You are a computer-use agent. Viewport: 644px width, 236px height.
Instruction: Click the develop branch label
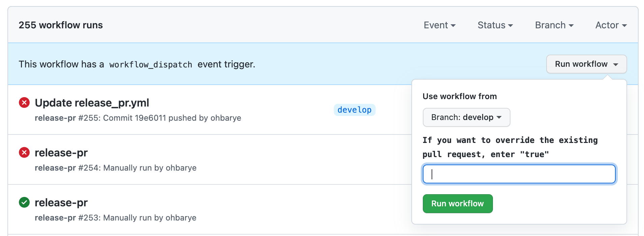354,110
